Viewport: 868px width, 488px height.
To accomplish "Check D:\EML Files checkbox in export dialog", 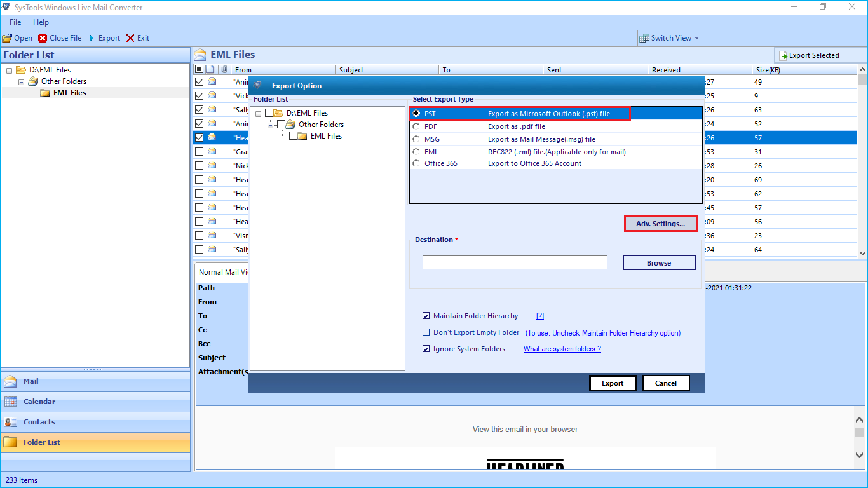I will pyautogui.click(x=269, y=113).
